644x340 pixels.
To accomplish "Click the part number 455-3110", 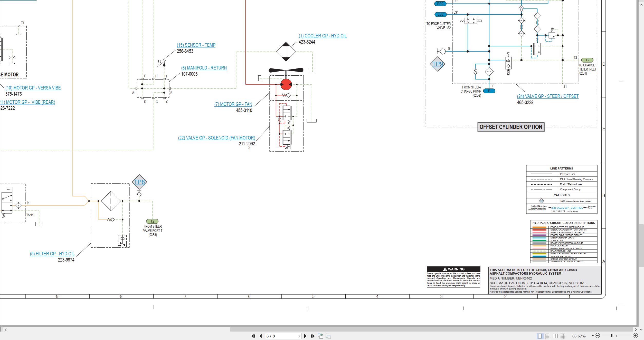I will click(244, 111).
